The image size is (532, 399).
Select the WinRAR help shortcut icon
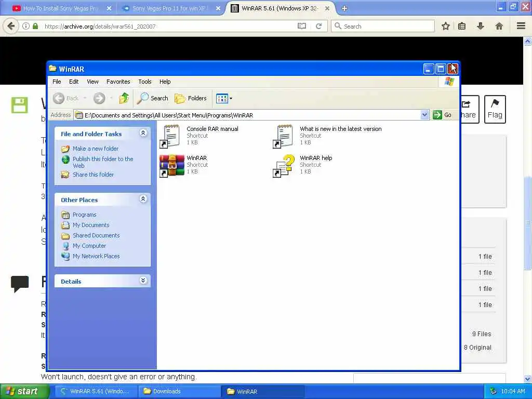click(x=284, y=165)
